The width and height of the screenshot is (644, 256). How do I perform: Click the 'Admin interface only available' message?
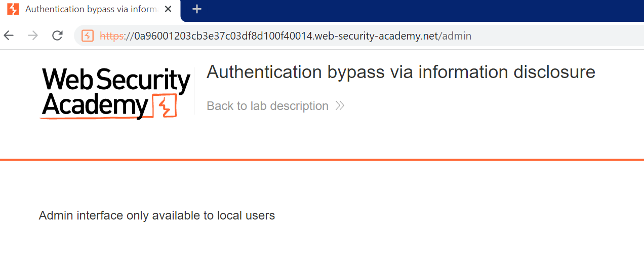point(157,215)
